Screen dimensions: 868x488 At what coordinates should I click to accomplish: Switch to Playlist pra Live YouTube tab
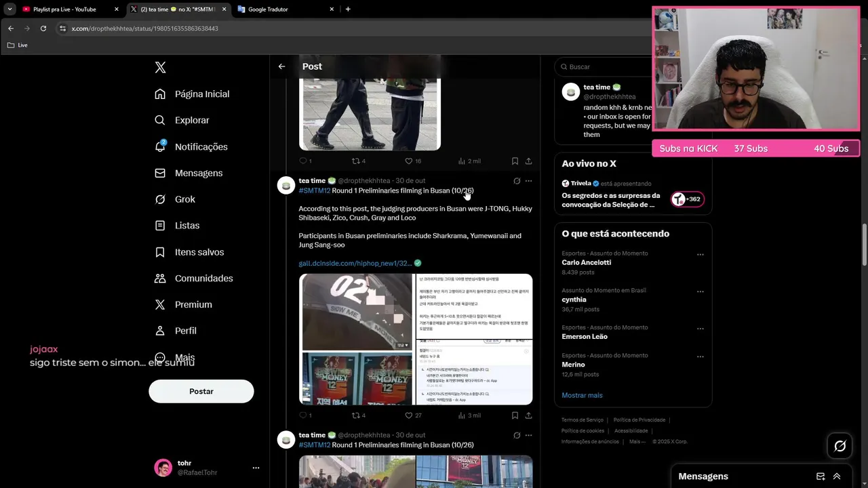click(71, 9)
